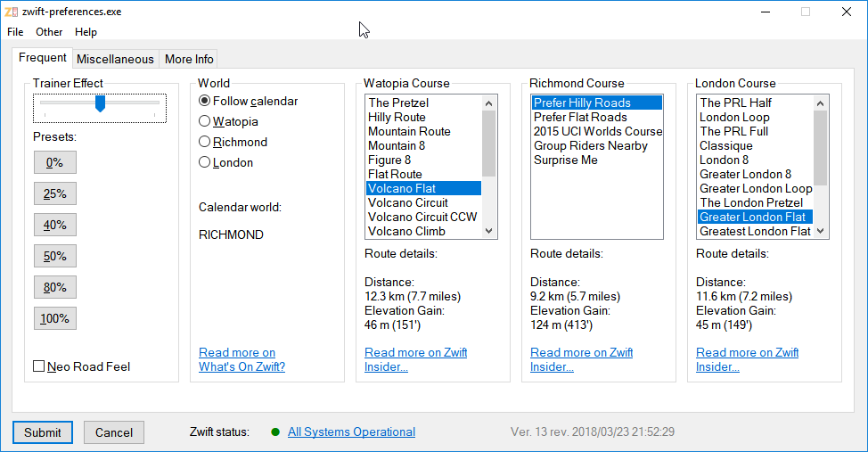Switch to the Miscellaneous tab
Screen dimensions: 868x452
115,59
